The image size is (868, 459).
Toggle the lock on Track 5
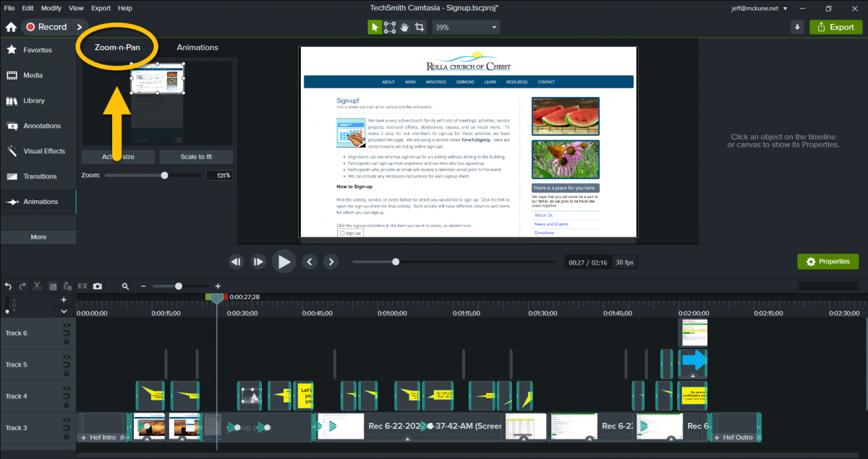coord(66,374)
